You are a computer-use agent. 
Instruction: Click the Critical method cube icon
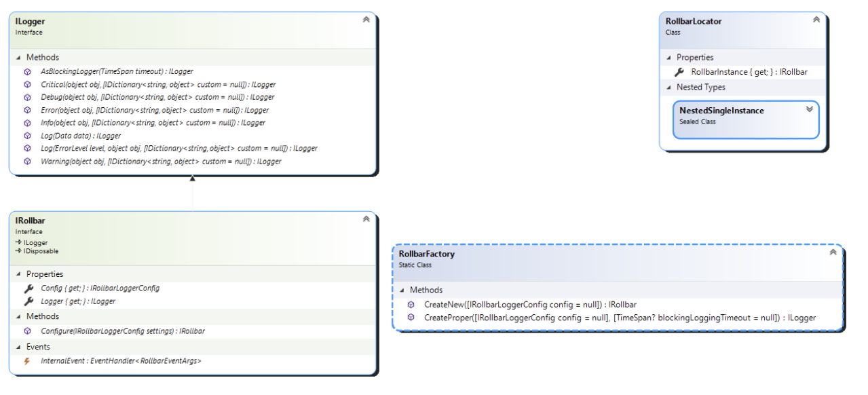(x=27, y=84)
